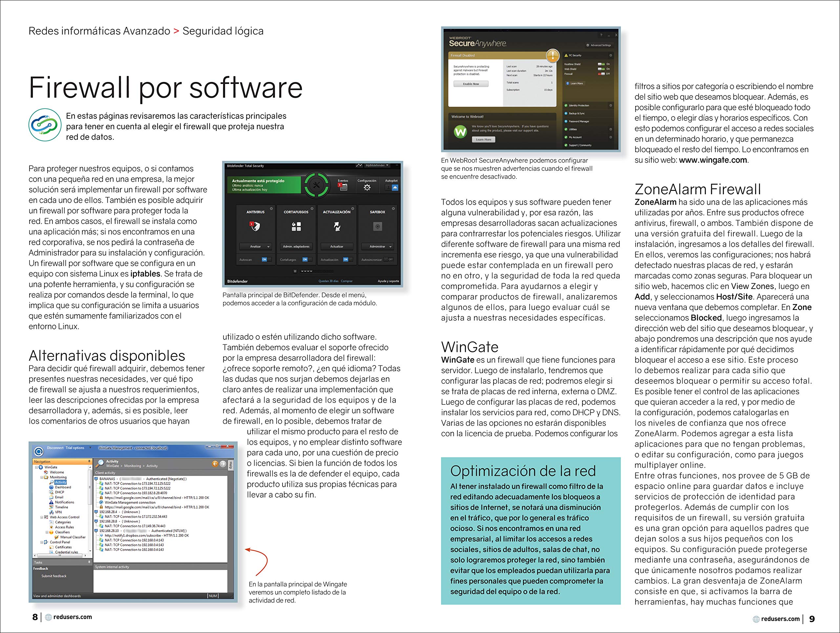Image resolution: width=840 pixels, height=633 pixels.
Task: Click Disconnect in WinGate title bar
Action: point(55,448)
